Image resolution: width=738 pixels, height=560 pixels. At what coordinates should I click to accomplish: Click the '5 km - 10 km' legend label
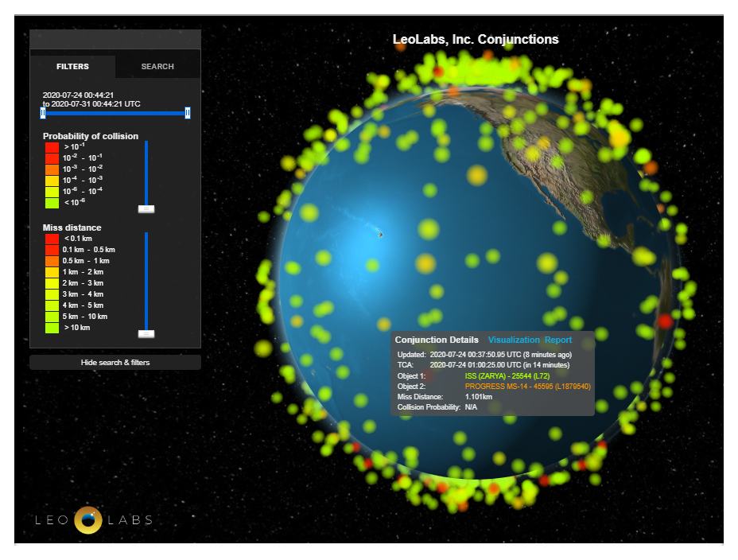click(85, 317)
